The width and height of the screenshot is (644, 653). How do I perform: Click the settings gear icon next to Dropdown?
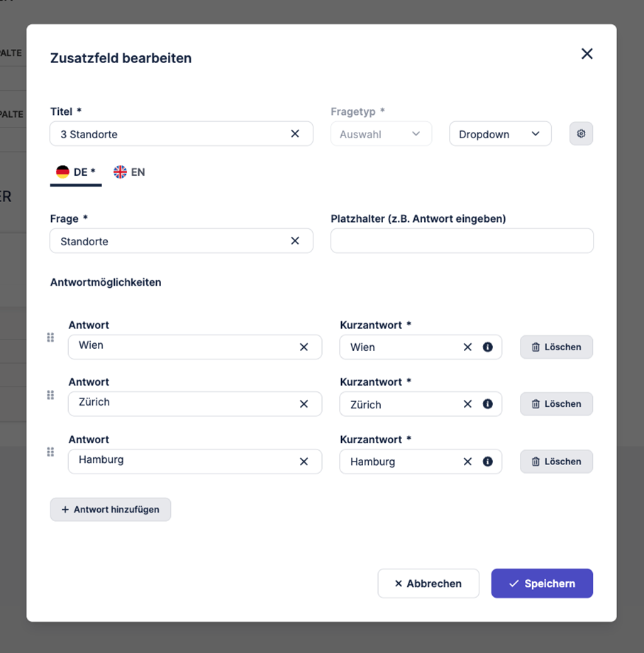[581, 133]
